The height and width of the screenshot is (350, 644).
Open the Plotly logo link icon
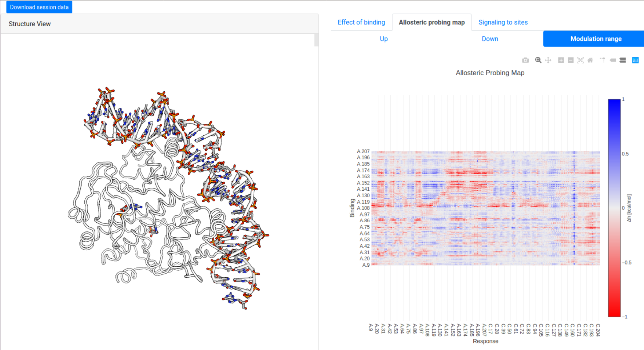pyautogui.click(x=635, y=60)
